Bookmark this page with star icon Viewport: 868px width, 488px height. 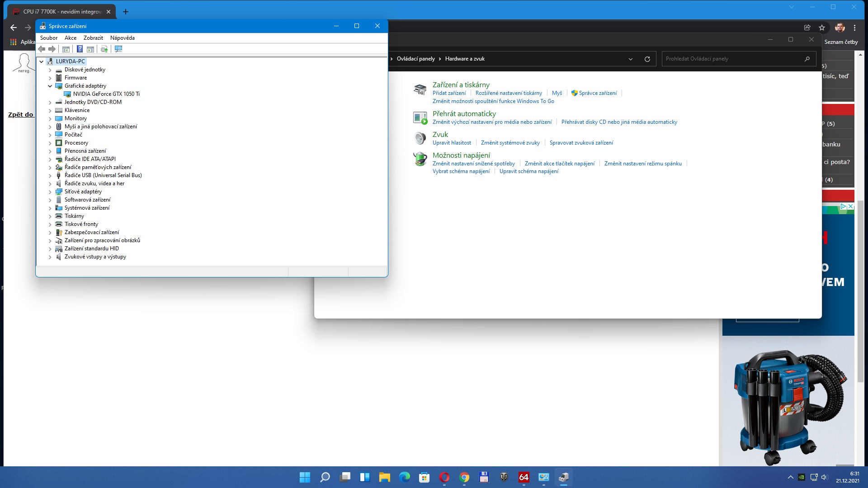pos(821,28)
